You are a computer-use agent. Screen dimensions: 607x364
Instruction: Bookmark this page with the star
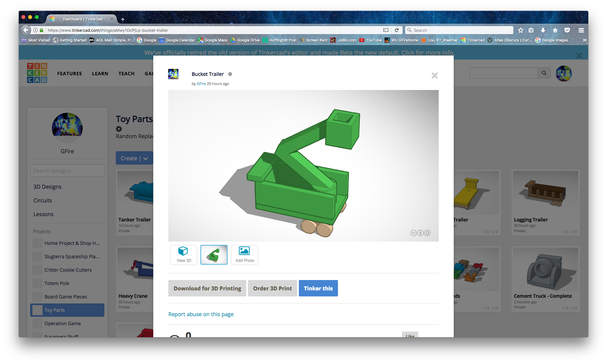click(x=521, y=30)
